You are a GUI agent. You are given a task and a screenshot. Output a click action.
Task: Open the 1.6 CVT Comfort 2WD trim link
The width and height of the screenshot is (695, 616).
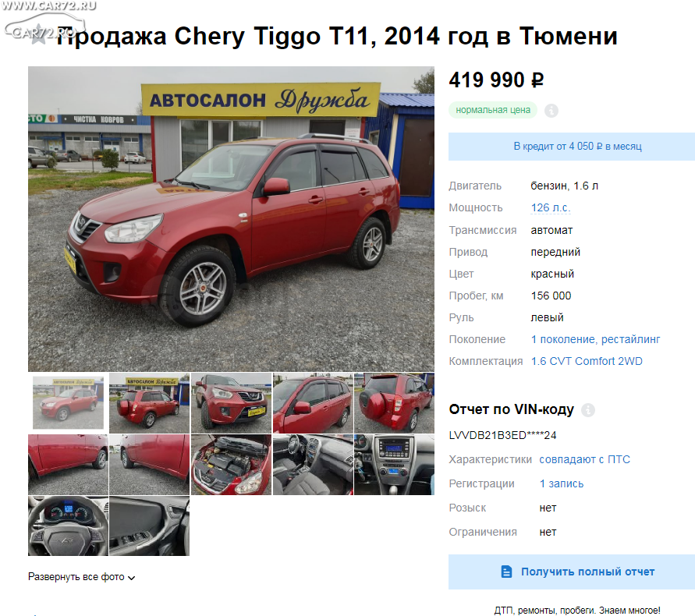(x=587, y=361)
